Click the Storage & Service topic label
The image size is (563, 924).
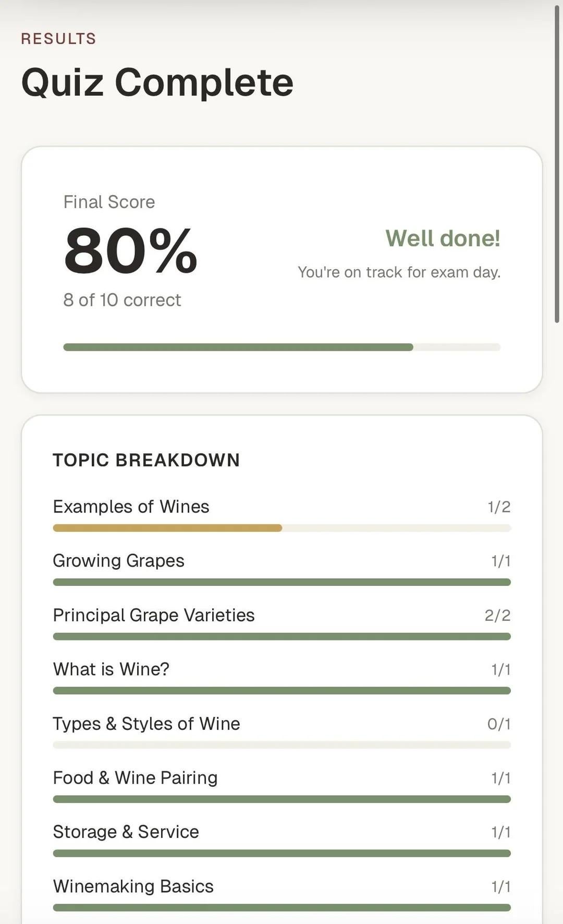pyautogui.click(x=126, y=832)
